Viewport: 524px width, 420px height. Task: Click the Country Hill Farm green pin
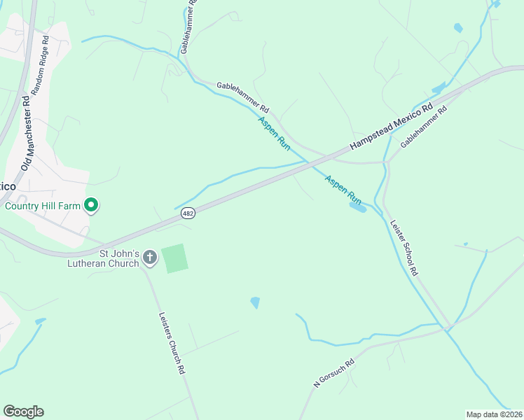coord(91,205)
